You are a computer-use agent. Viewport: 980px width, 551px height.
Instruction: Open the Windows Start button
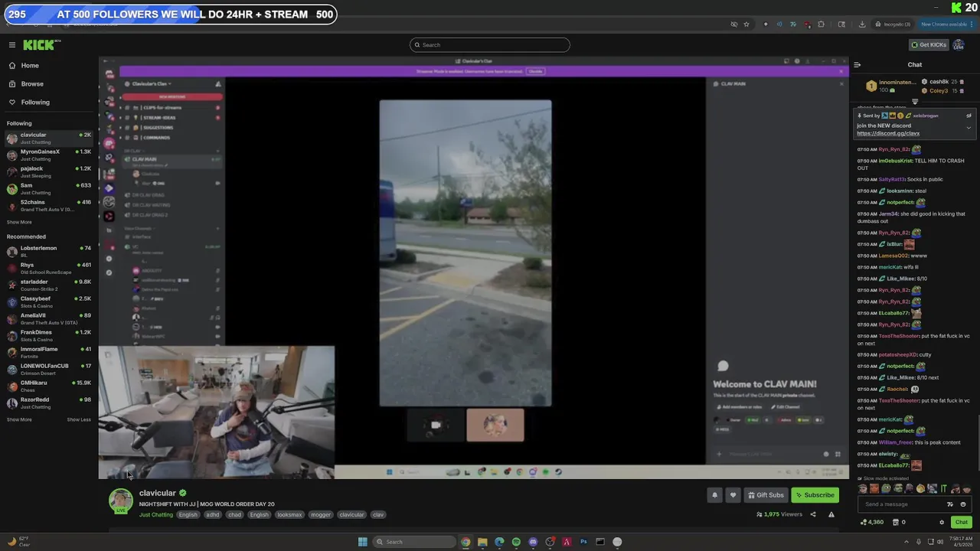[362, 542]
